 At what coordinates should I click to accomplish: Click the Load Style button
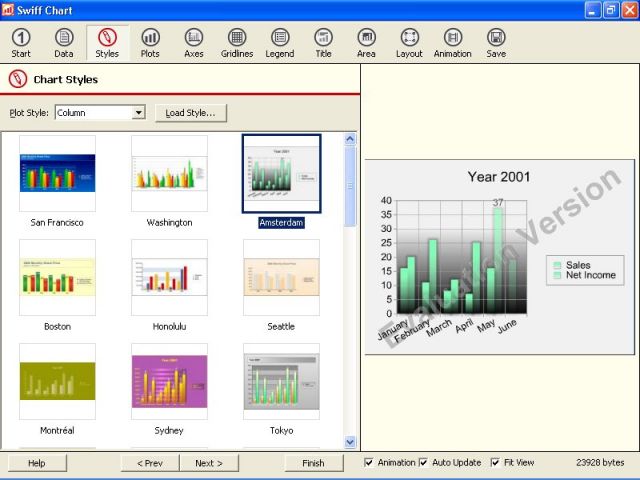tap(191, 113)
